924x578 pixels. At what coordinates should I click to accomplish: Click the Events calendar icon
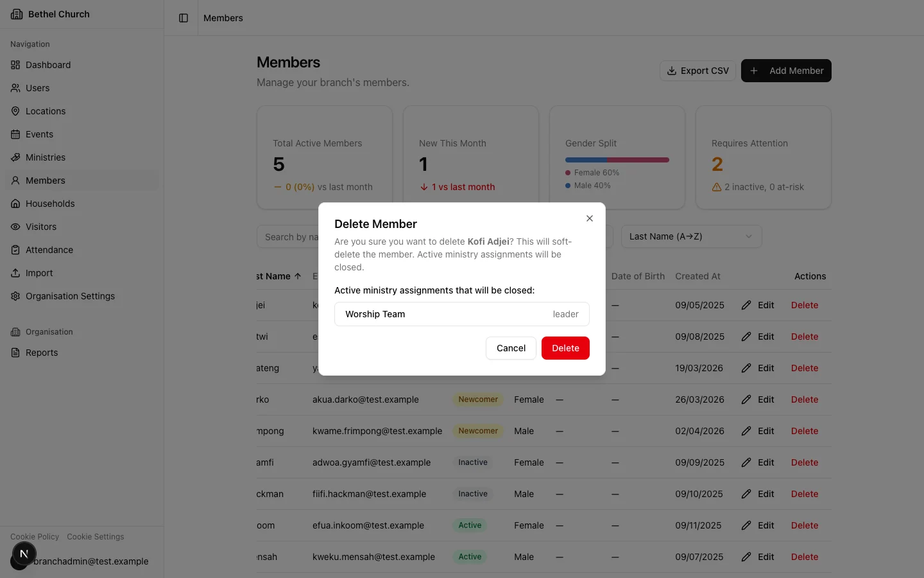[15, 134]
